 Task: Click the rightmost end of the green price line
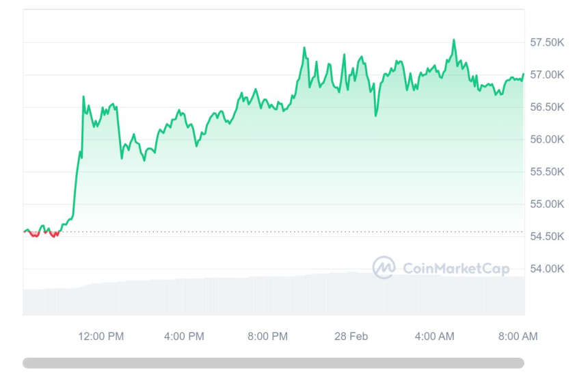coord(523,75)
